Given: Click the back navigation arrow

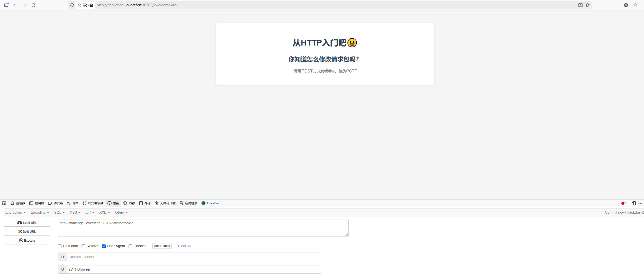Looking at the screenshot, I should click(15, 5).
